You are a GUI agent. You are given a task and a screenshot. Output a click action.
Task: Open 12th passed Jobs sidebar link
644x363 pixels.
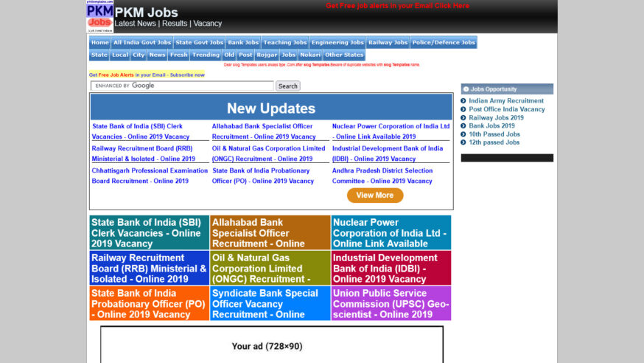point(494,142)
